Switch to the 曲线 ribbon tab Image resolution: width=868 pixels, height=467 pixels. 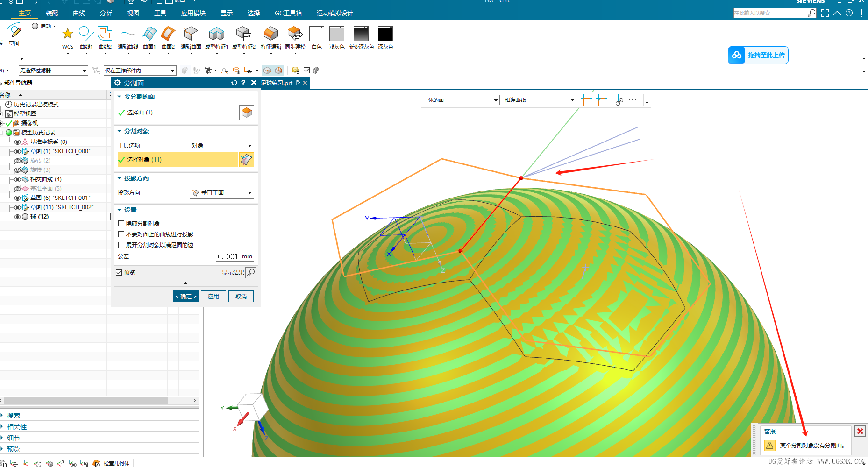79,13
